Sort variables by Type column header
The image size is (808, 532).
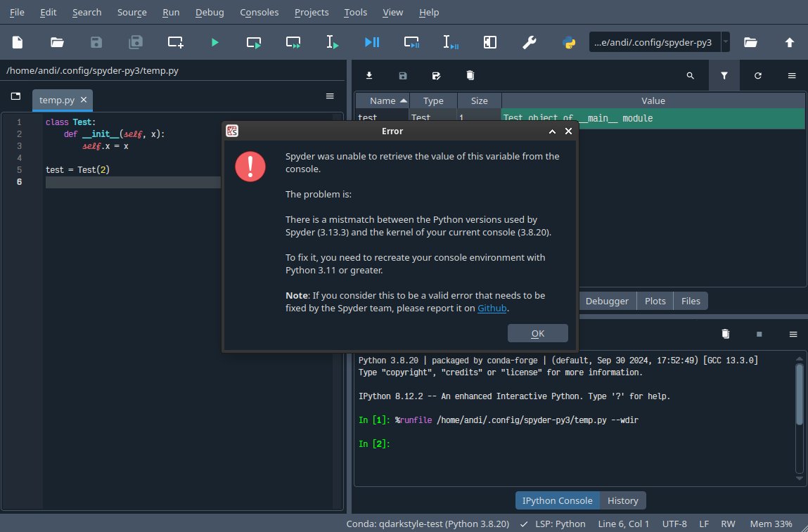(x=433, y=100)
